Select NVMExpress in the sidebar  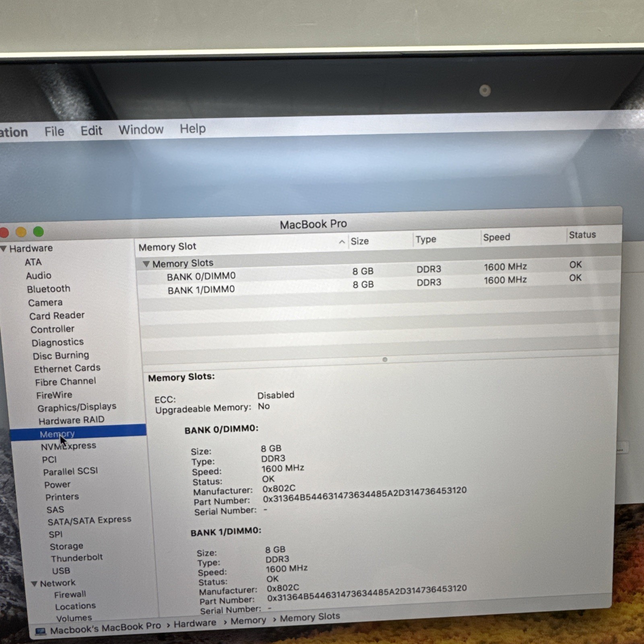click(x=68, y=446)
